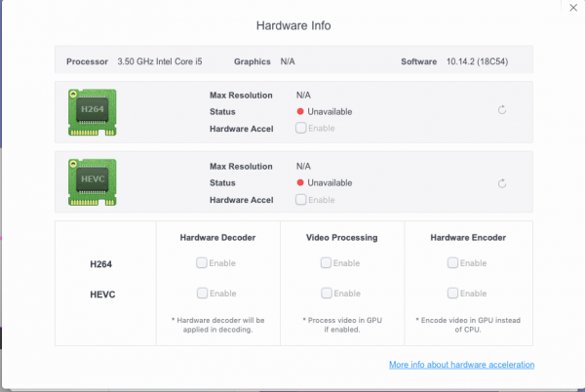Enable H264 Hardware Encoder checkbox
Image resolution: width=585 pixels, height=392 pixels.
click(x=452, y=262)
